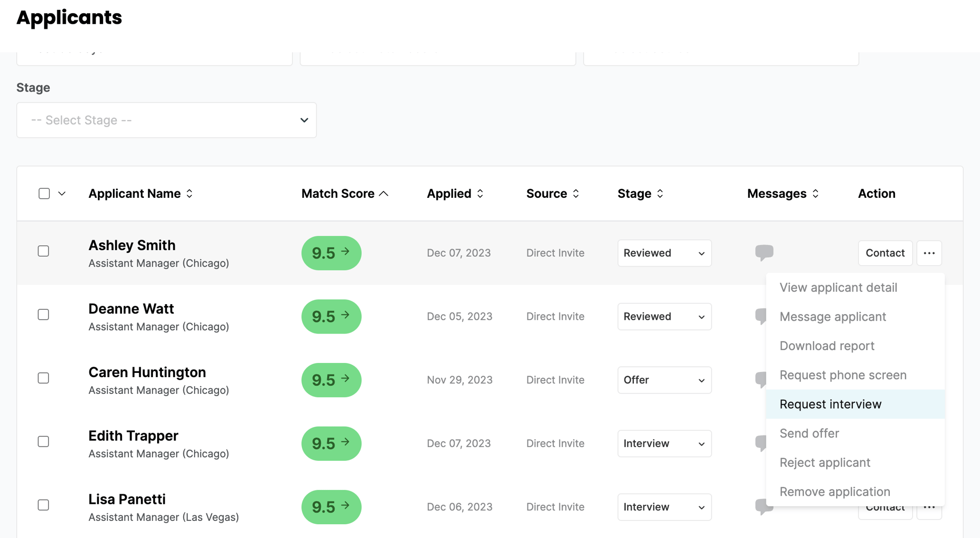Sort by Stage column header arrows
The height and width of the screenshot is (538, 980).
[x=660, y=194]
